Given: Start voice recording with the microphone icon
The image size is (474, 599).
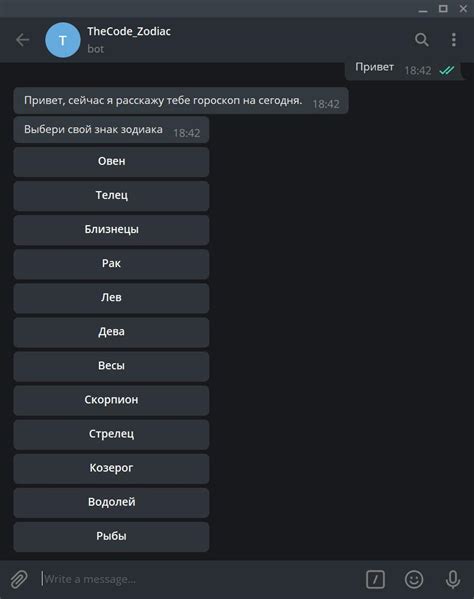Looking at the screenshot, I should coord(453,579).
